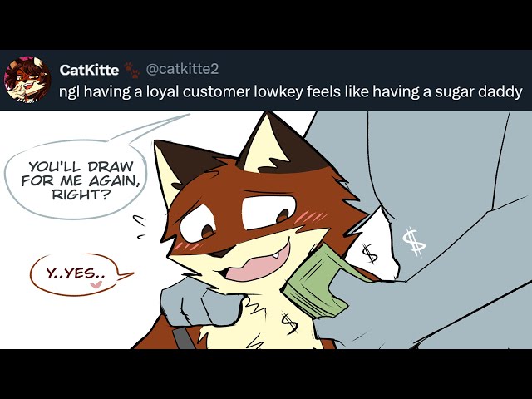This screenshot has height=399, width=532.
Task: Click the dollar sign on fox's chest
Action: coord(289,323)
